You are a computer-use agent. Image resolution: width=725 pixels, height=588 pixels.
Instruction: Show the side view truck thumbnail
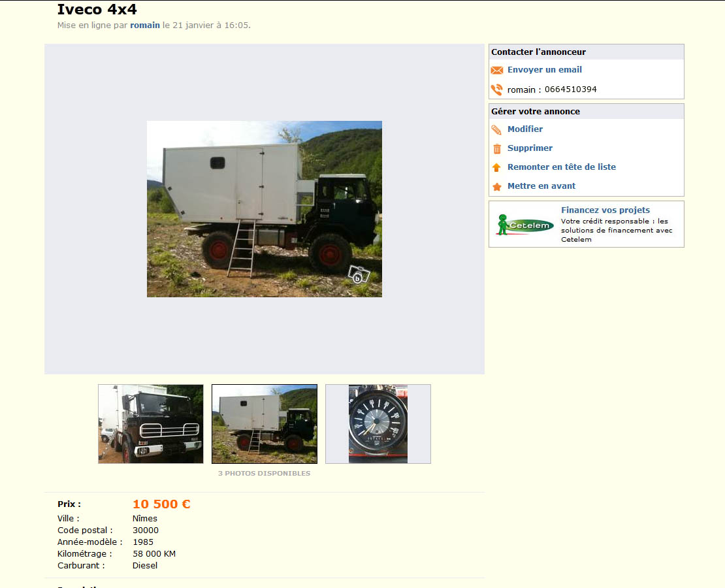(x=265, y=424)
